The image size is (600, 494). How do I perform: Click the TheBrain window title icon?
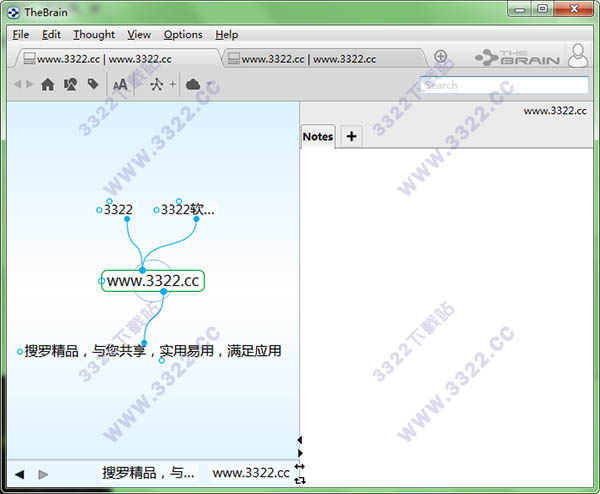point(13,13)
